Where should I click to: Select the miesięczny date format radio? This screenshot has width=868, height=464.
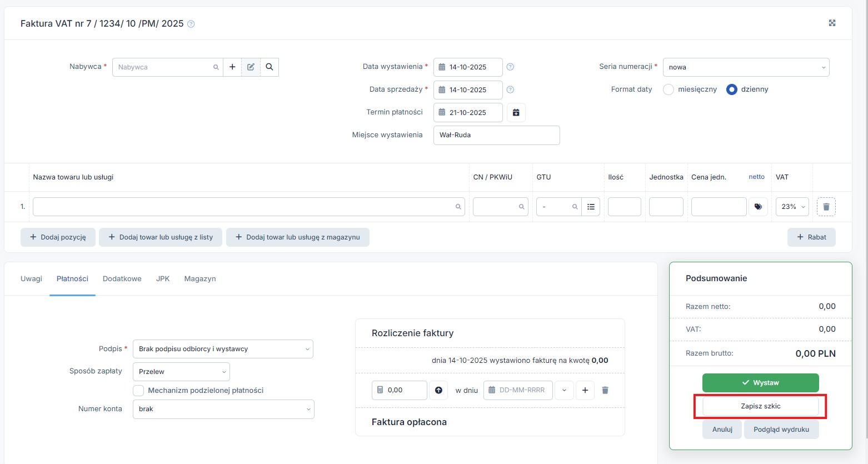669,89
